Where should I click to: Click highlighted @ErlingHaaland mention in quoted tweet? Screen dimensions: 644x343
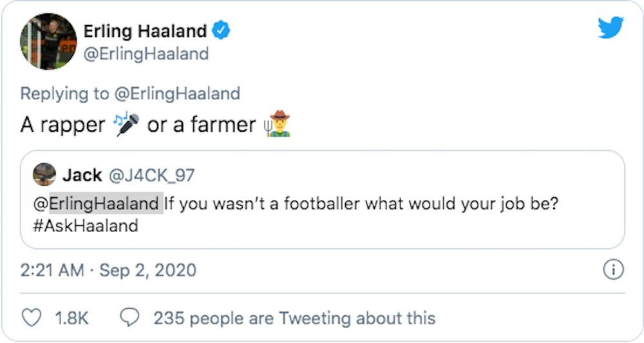[x=98, y=204]
